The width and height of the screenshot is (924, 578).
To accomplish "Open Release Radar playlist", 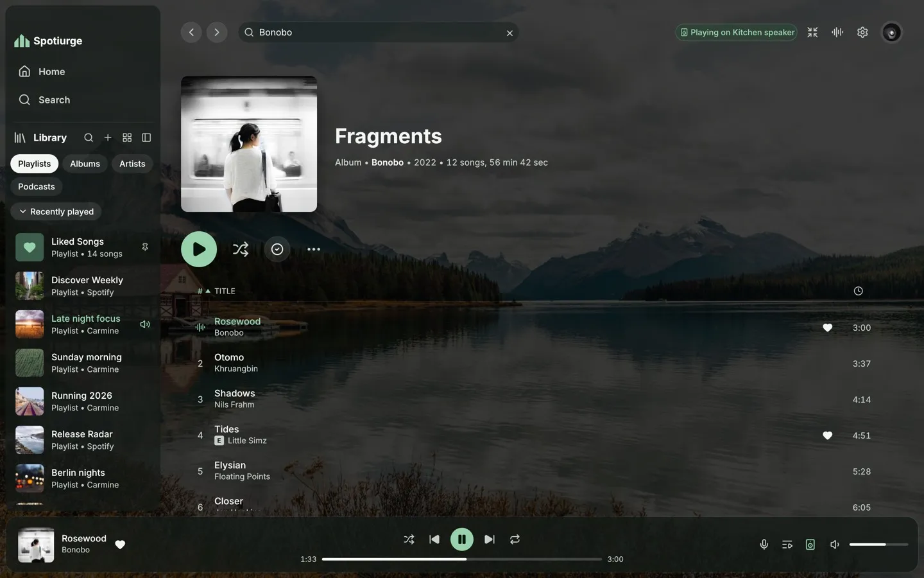I will pos(82,440).
